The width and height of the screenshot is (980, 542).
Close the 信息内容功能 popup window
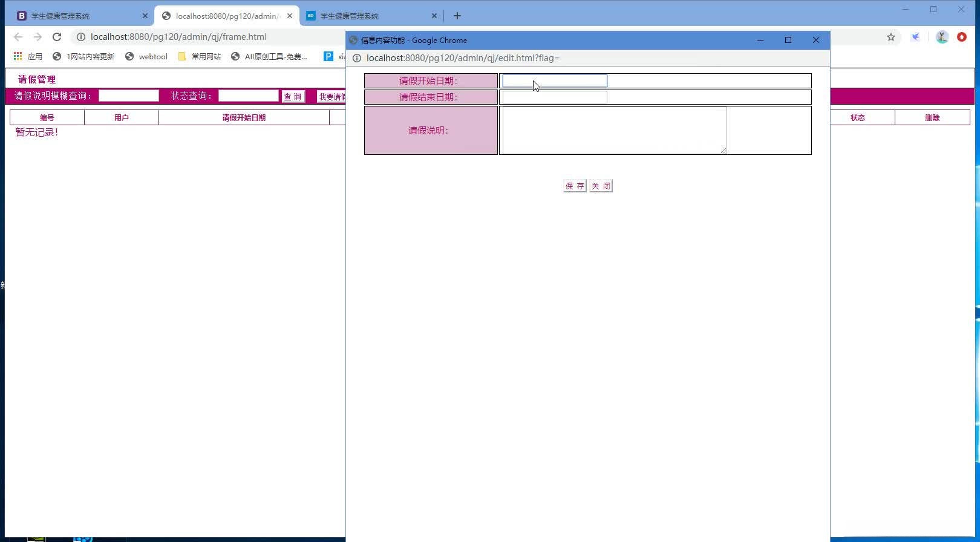click(816, 40)
